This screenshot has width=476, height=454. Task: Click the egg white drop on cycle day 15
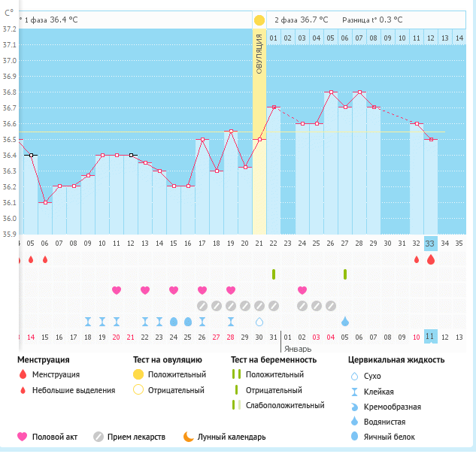tap(174, 322)
